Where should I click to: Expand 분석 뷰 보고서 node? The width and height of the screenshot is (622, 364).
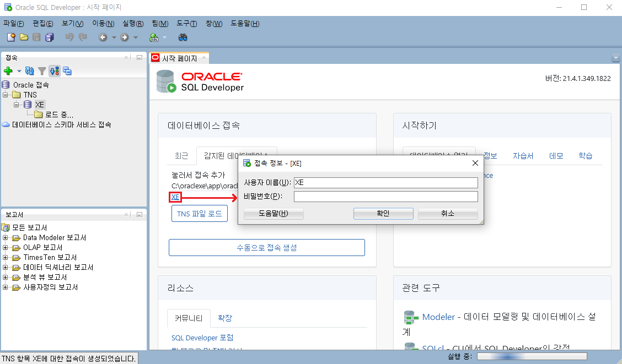point(5,277)
